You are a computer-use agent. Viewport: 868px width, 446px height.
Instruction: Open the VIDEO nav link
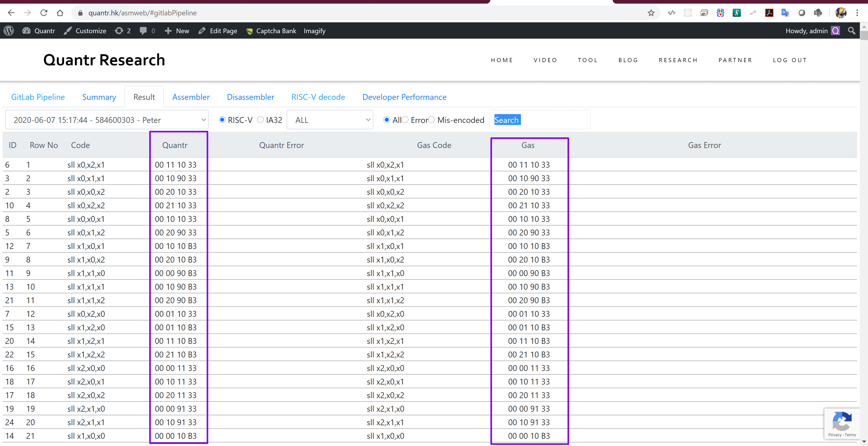(545, 60)
